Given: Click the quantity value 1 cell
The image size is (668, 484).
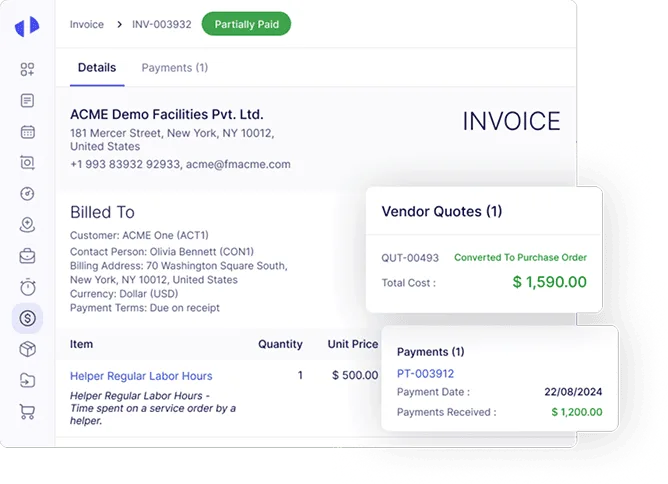Looking at the screenshot, I should pyautogui.click(x=300, y=375).
